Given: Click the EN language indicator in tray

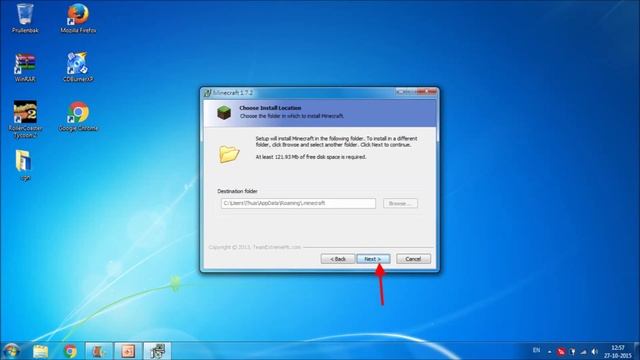Looking at the screenshot, I should click(536, 350).
